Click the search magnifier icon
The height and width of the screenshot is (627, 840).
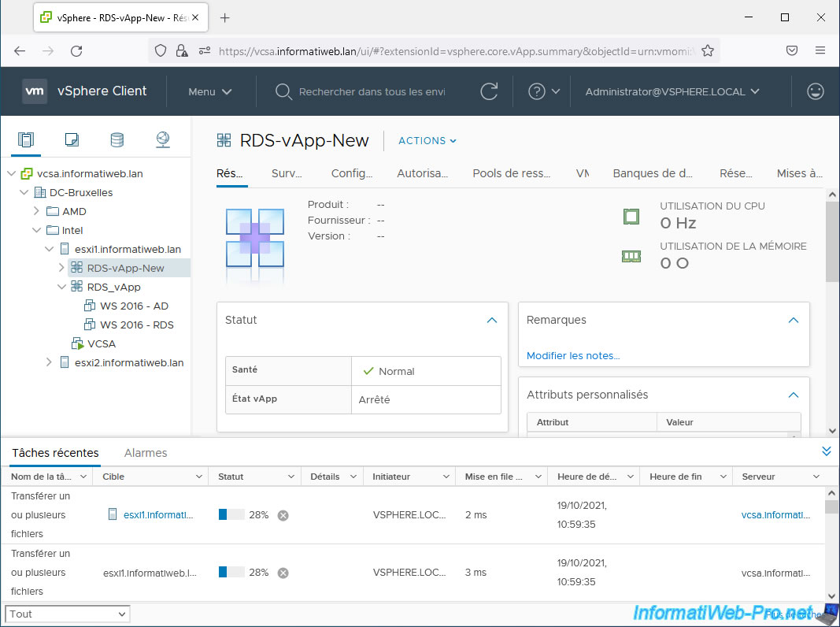(283, 91)
